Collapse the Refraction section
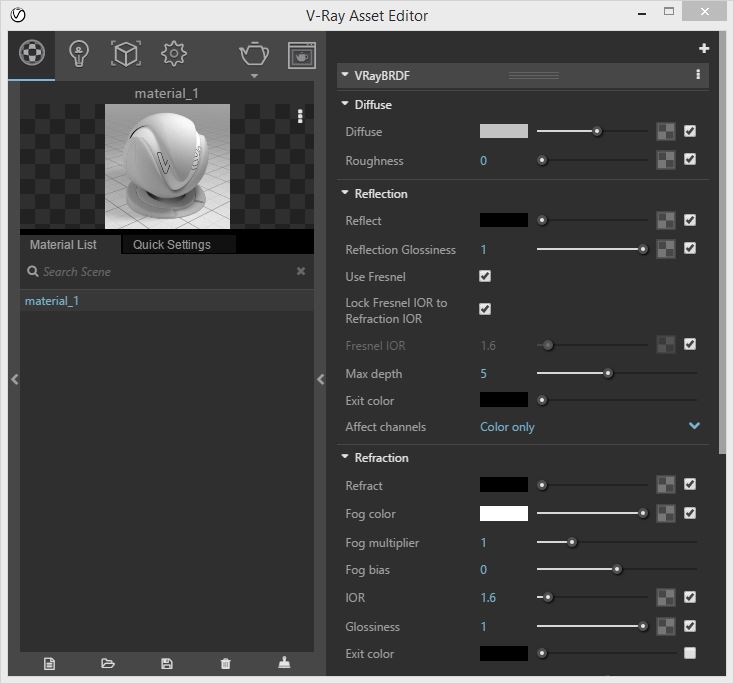 tap(345, 456)
